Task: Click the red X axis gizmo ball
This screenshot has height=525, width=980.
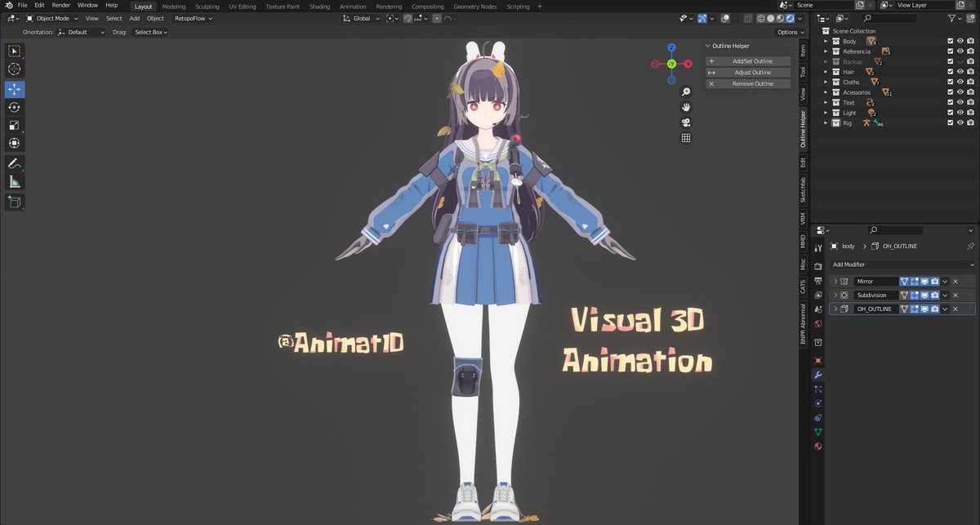Action: (x=688, y=63)
